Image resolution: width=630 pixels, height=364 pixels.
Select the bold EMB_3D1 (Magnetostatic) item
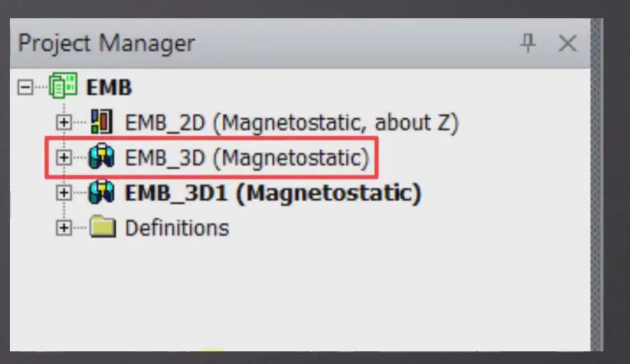tap(273, 193)
